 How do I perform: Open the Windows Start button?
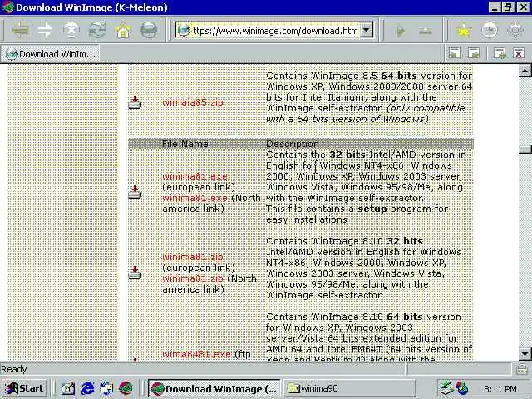[24, 388]
